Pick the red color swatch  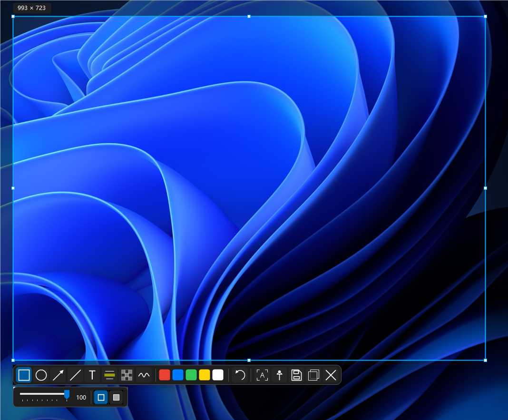pos(165,375)
